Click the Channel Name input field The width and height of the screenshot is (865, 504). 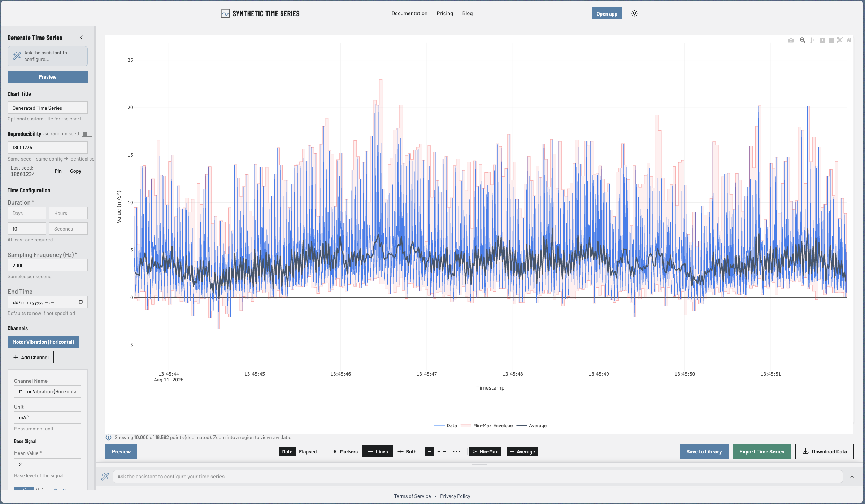[x=48, y=391]
